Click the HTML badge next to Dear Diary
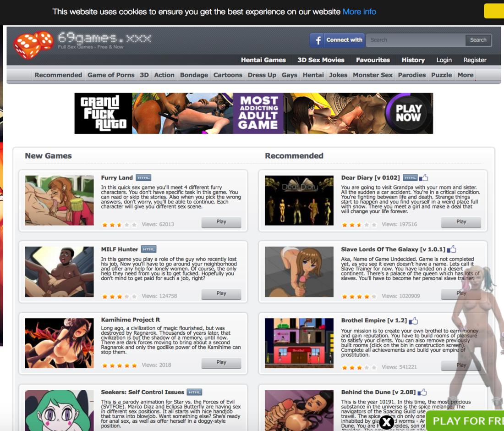The image size is (504, 431). (x=410, y=177)
